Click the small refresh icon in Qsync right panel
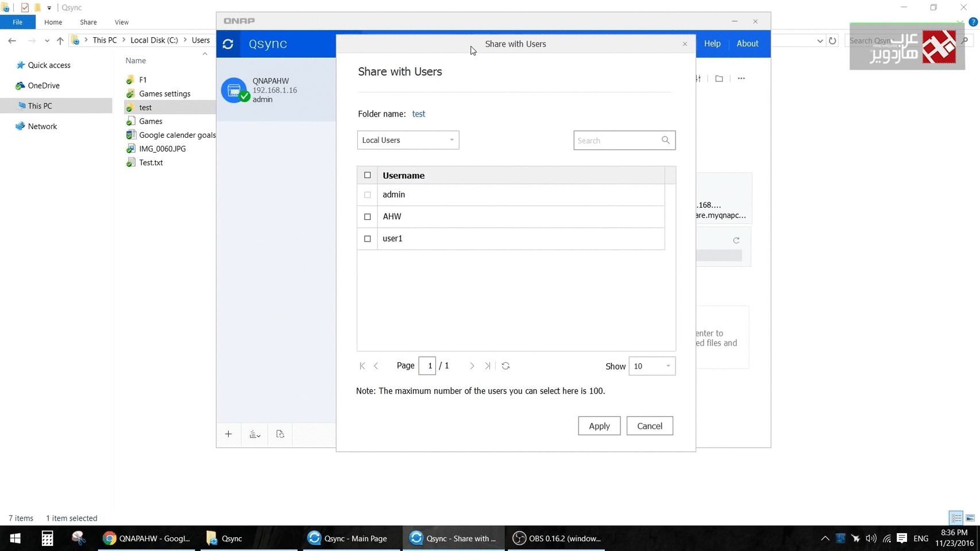The height and width of the screenshot is (551, 980). point(736,240)
